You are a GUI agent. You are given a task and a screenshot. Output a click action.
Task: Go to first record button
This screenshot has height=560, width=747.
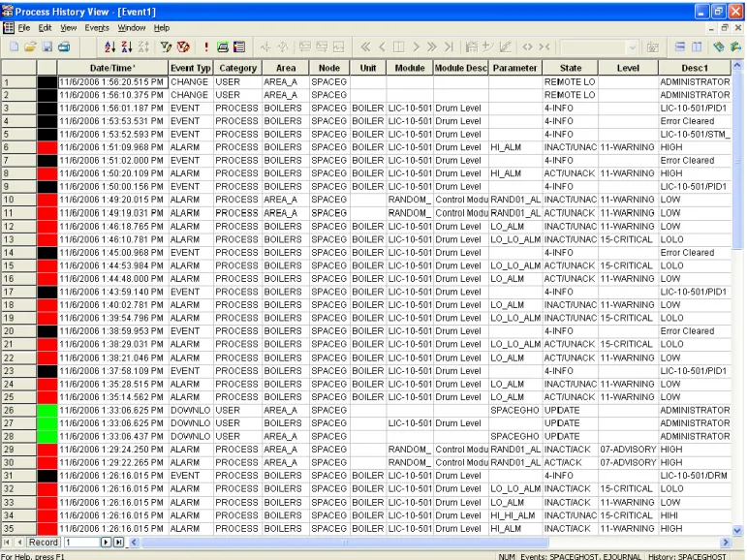click(7, 542)
